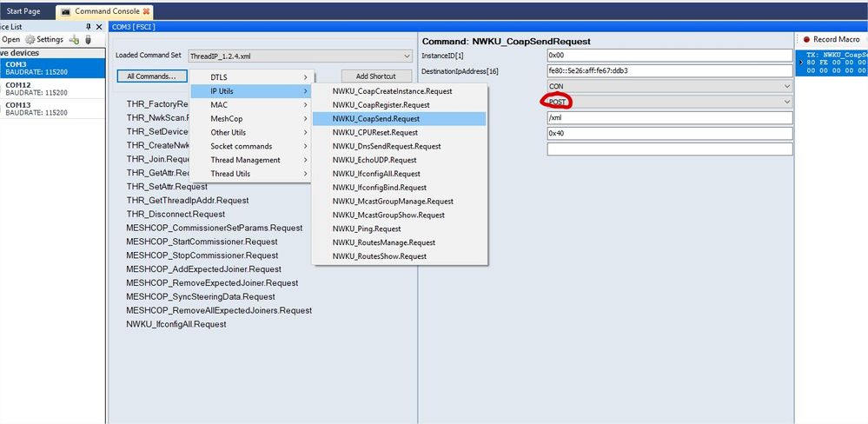The image size is (868, 424).
Task: Choose NWKU_Ping.Request
Action: [x=400, y=229]
